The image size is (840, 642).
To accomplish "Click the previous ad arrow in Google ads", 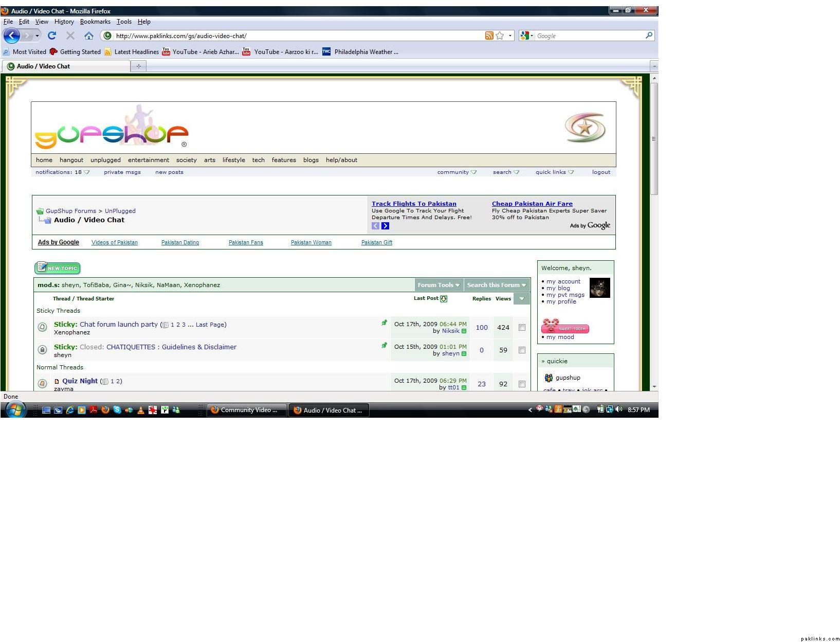I will 375,226.
